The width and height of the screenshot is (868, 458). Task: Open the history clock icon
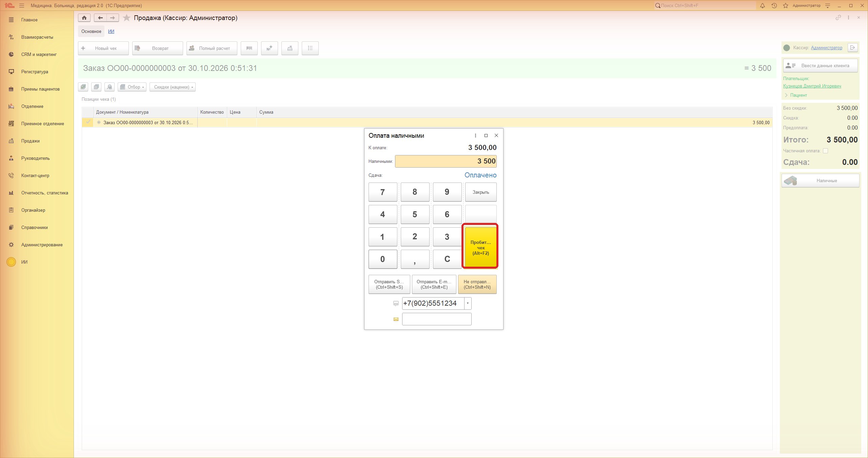[774, 5]
